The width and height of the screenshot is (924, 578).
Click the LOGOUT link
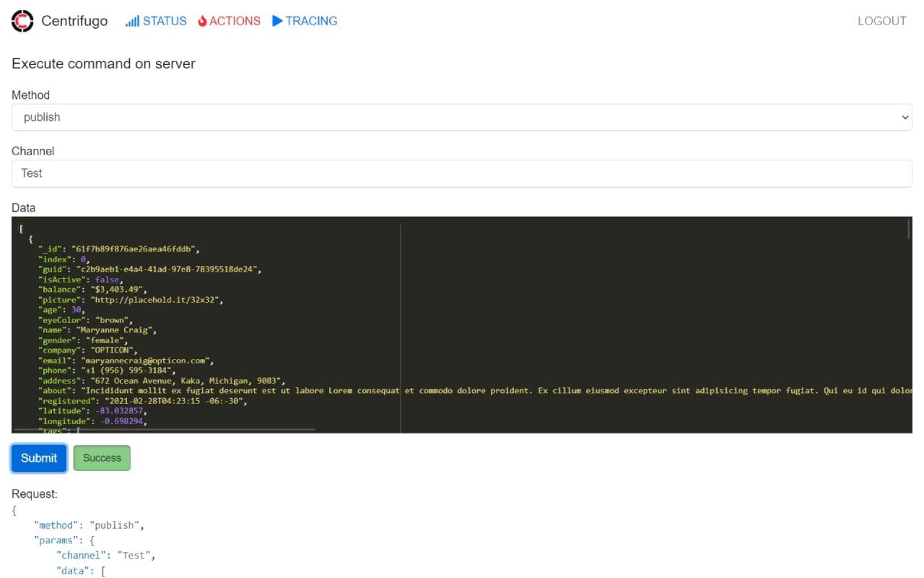pos(881,21)
